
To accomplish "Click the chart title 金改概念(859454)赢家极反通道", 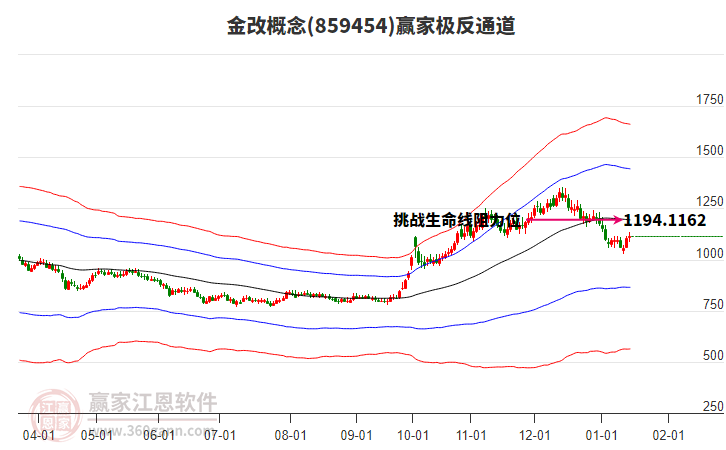I will click(x=371, y=26).
